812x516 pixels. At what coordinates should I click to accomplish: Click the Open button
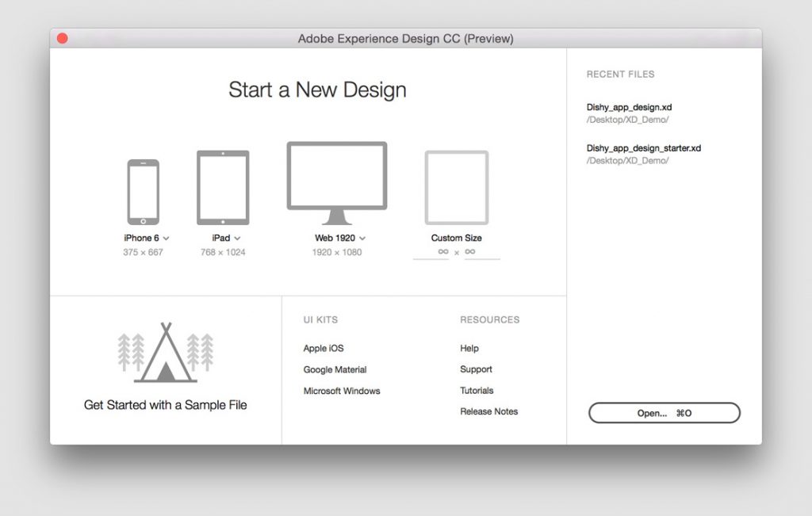[664, 413]
